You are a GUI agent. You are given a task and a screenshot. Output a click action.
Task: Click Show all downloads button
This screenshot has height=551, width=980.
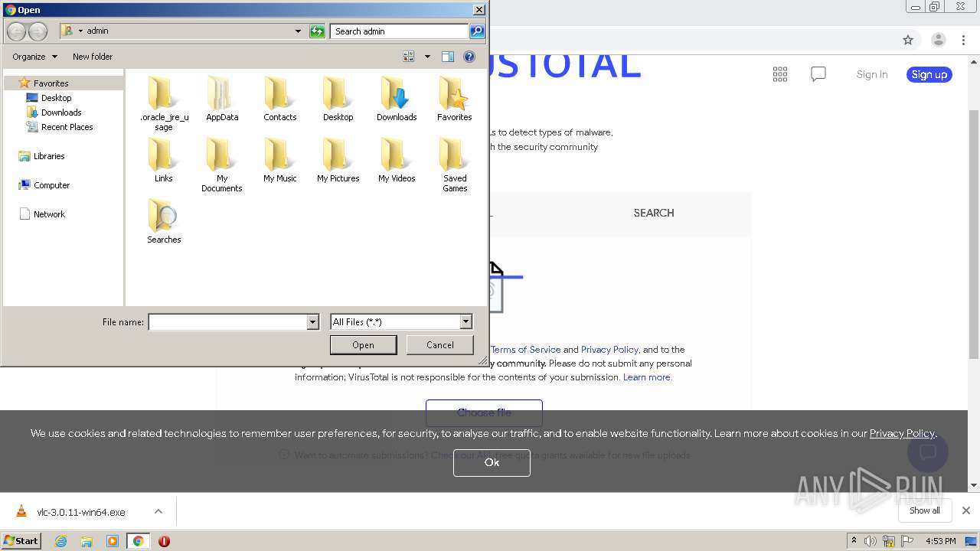(925, 510)
